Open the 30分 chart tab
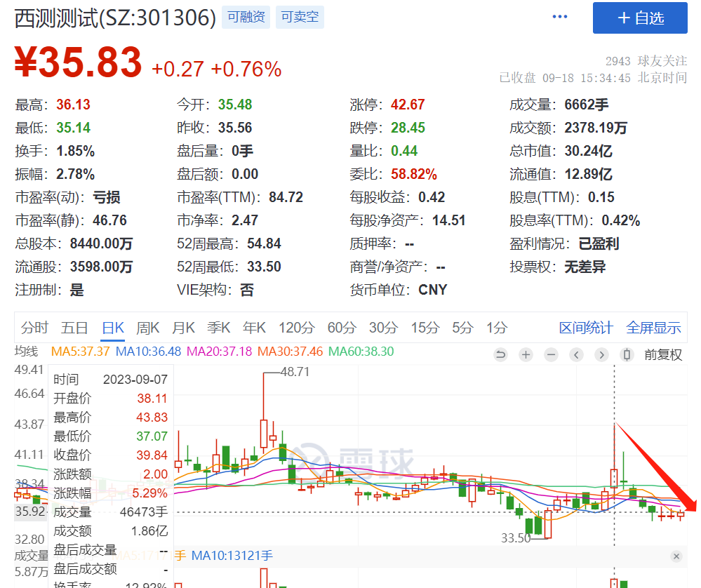The image size is (701, 588). click(x=383, y=328)
